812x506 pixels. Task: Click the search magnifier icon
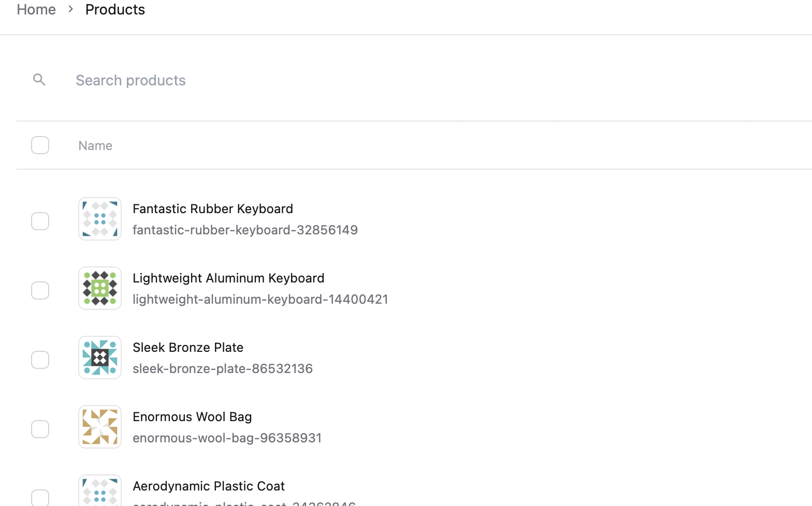point(39,80)
